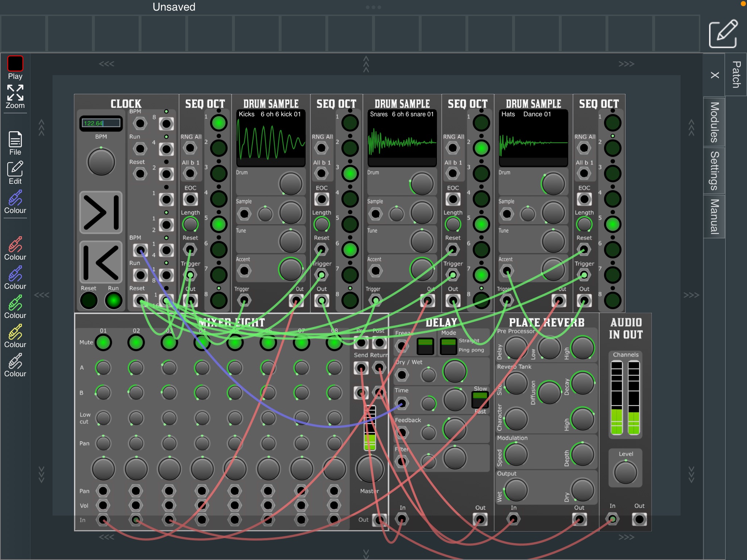
Task: Switch to the Patch tab
Action: point(736,74)
